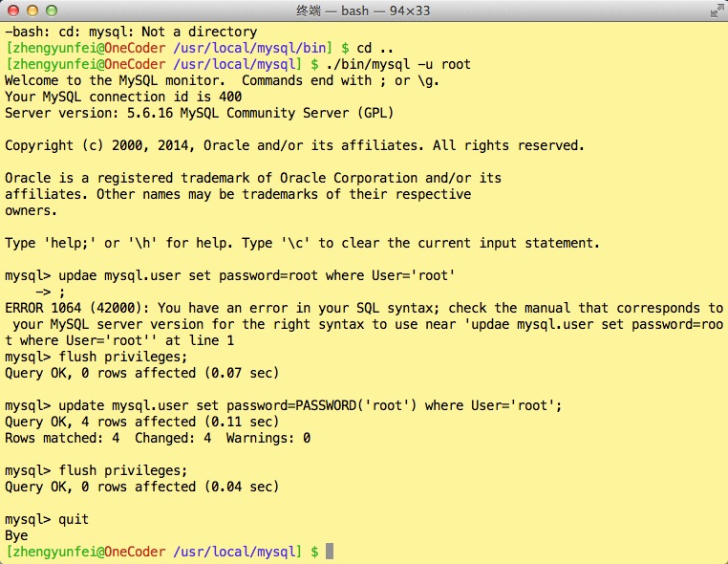Click 'your MySQL server version for the right syntax' line

(x=368, y=324)
